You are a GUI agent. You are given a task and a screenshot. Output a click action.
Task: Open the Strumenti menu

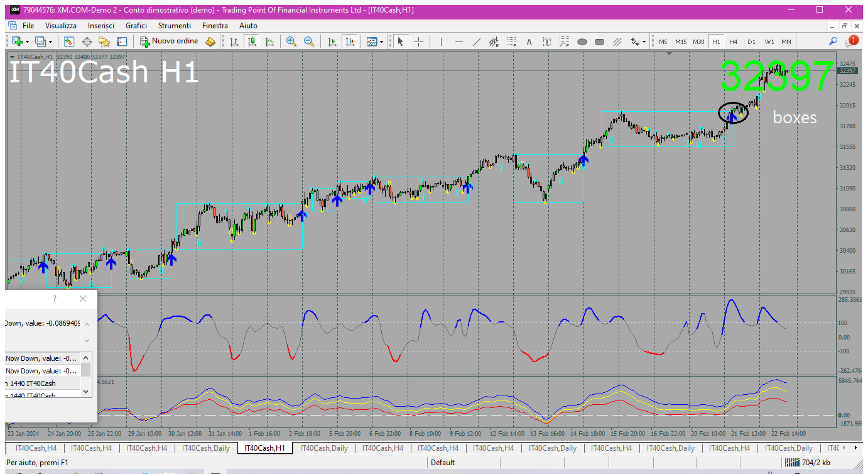coord(175,26)
